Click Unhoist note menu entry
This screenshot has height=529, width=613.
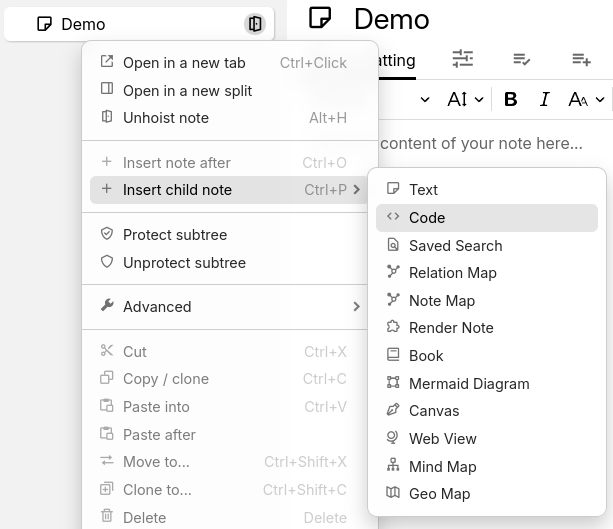(x=166, y=118)
